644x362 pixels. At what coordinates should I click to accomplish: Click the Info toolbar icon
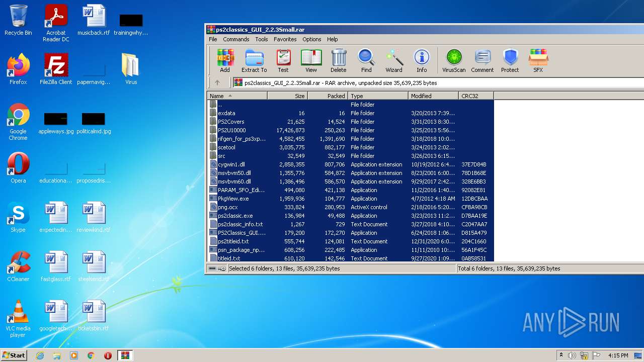pos(422,61)
